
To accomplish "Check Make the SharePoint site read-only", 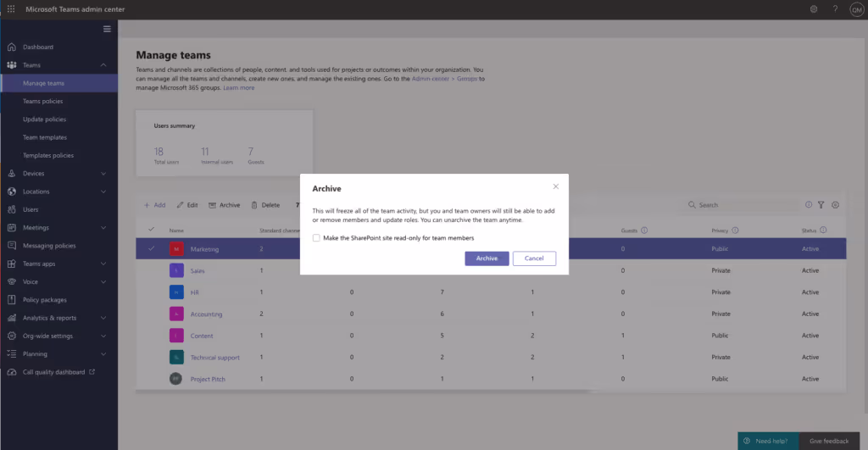I will [x=316, y=238].
